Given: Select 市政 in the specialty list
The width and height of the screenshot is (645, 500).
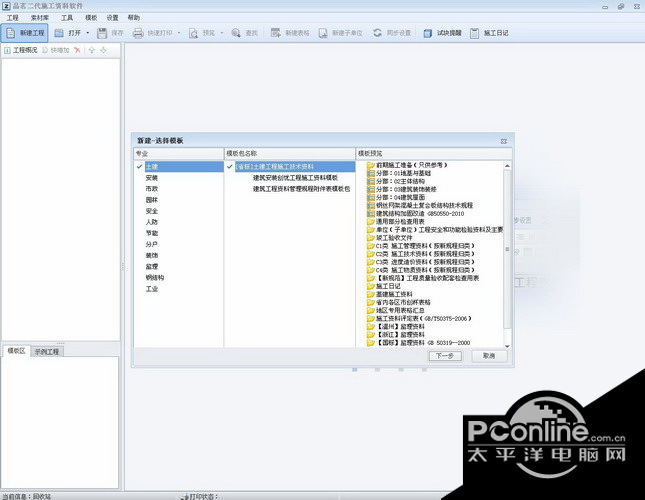Looking at the screenshot, I should (152, 189).
